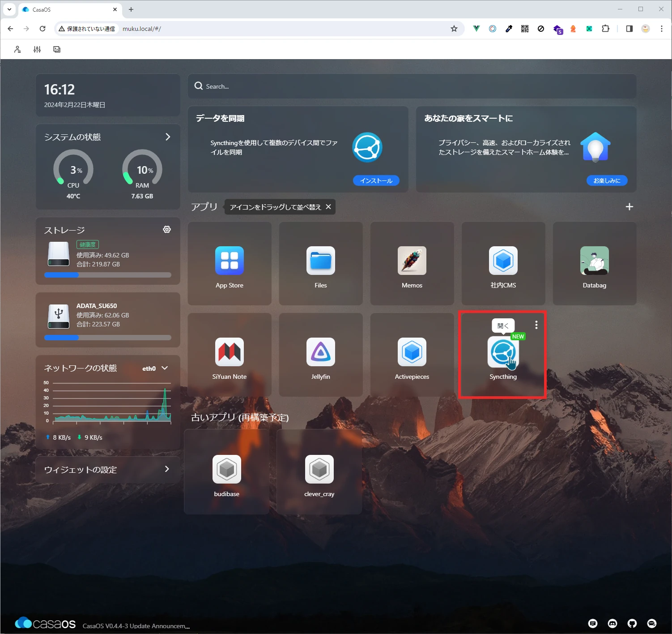This screenshot has width=672, height=634.
Task: Open the Discord icon in the footer
Action: click(612, 623)
